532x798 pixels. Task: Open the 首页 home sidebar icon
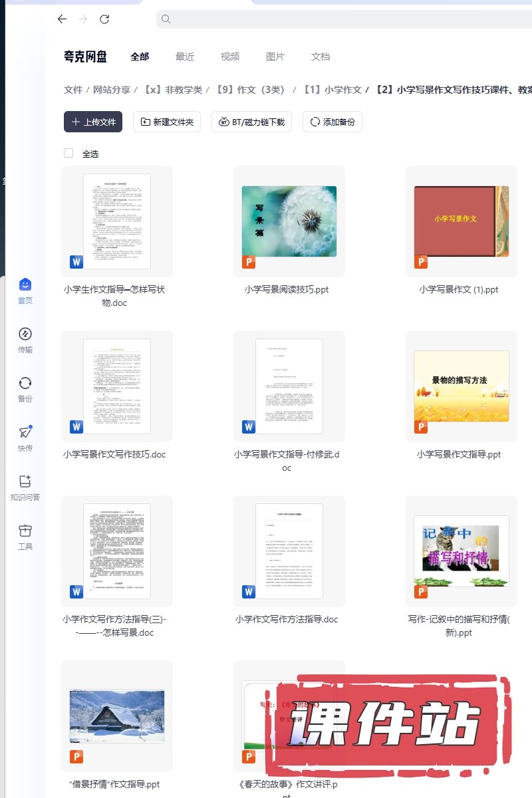click(25, 285)
